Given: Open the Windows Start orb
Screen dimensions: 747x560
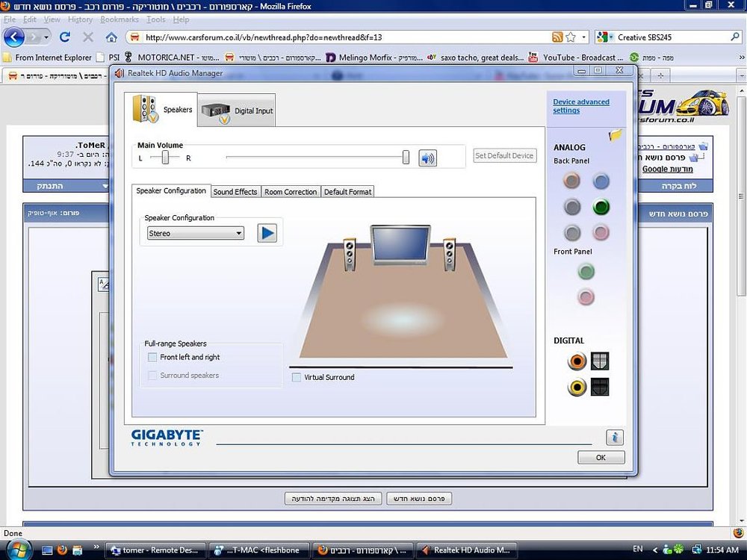Looking at the screenshot, I should (x=20, y=550).
